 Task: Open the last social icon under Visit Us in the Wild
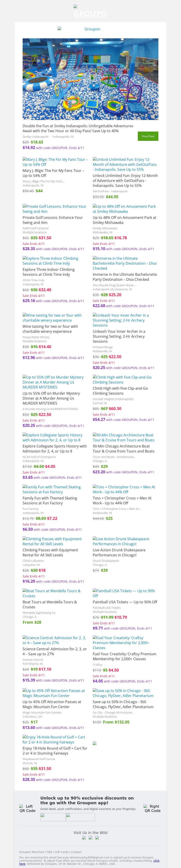click(97, 837)
